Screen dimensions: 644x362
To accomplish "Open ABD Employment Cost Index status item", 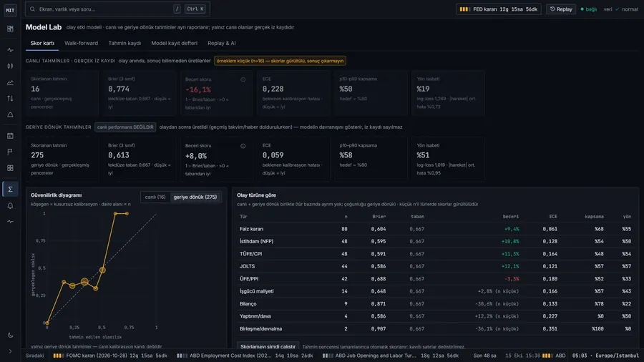I will pos(245,356).
